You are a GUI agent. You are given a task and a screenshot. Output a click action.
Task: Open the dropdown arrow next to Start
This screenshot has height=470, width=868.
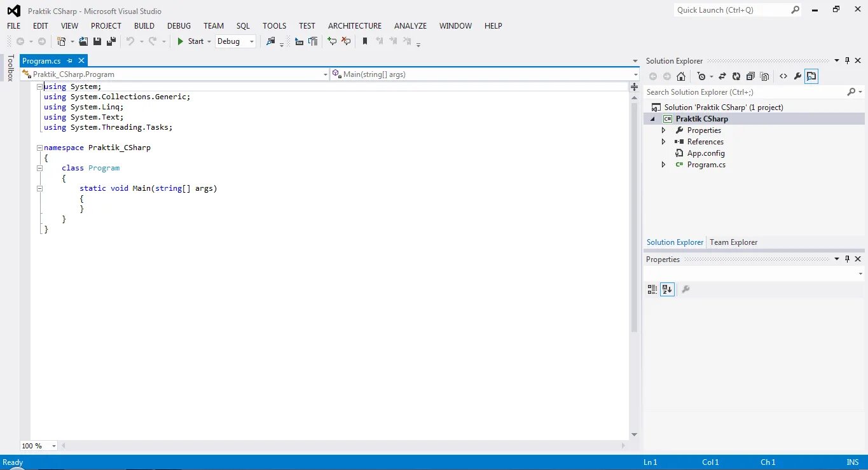(x=209, y=41)
